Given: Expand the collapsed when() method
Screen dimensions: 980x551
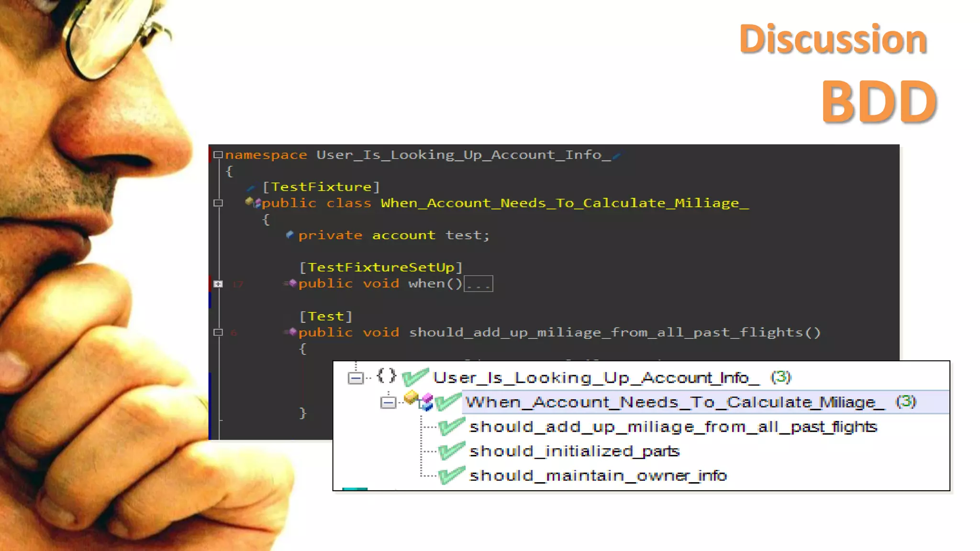Looking at the screenshot, I should (x=218, y=284).
